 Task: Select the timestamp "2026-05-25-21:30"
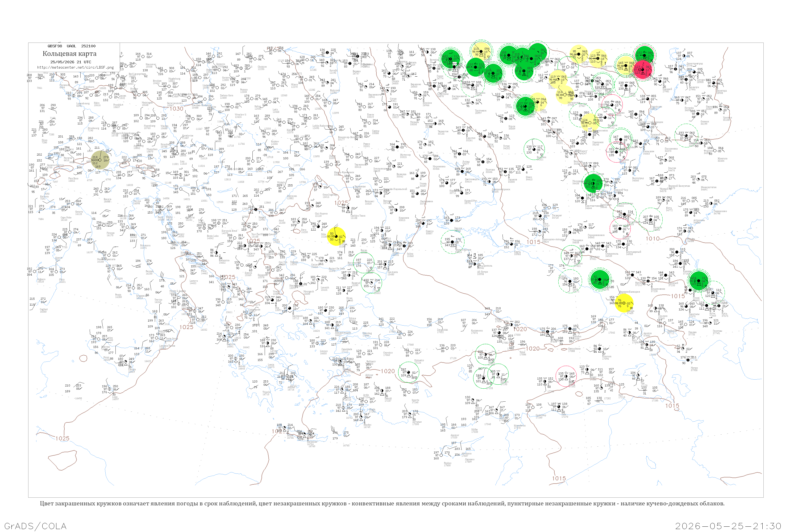[x=729, y=526]
